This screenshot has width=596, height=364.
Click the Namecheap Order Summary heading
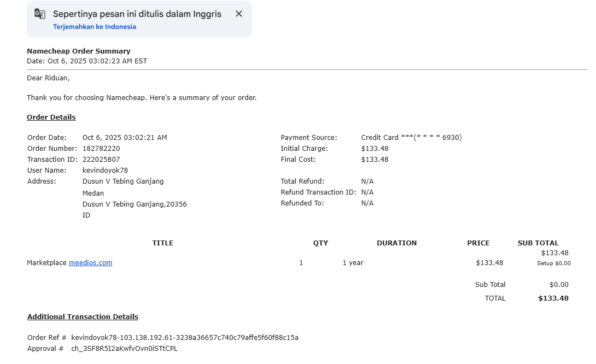click(79, 51)
